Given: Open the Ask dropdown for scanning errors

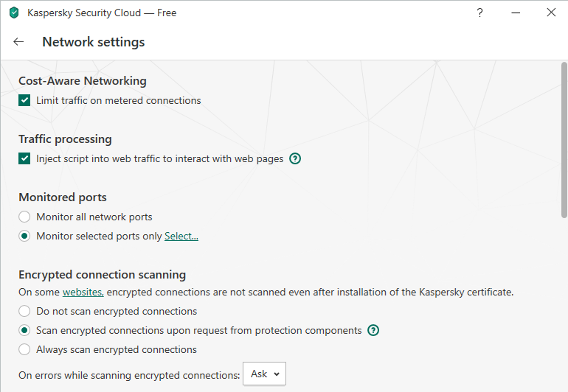Looking at the screenshot, I should pyautogui.click(x=264, y=374).
